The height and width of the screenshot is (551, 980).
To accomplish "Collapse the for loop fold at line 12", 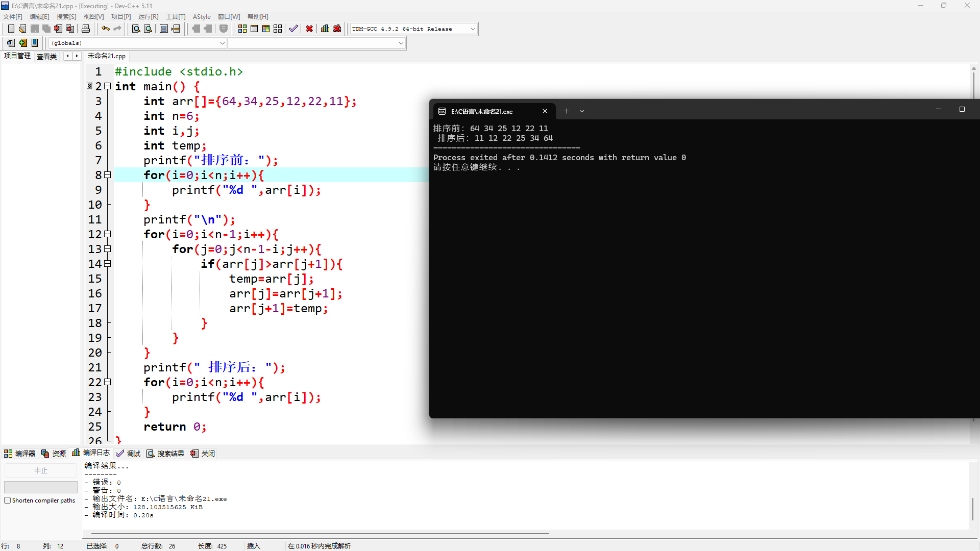I will [x=108, y=234].
